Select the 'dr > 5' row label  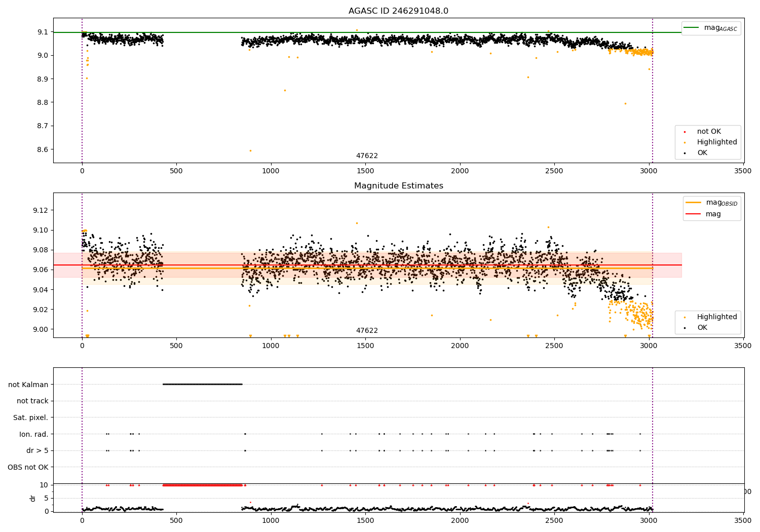pos(37,450)
